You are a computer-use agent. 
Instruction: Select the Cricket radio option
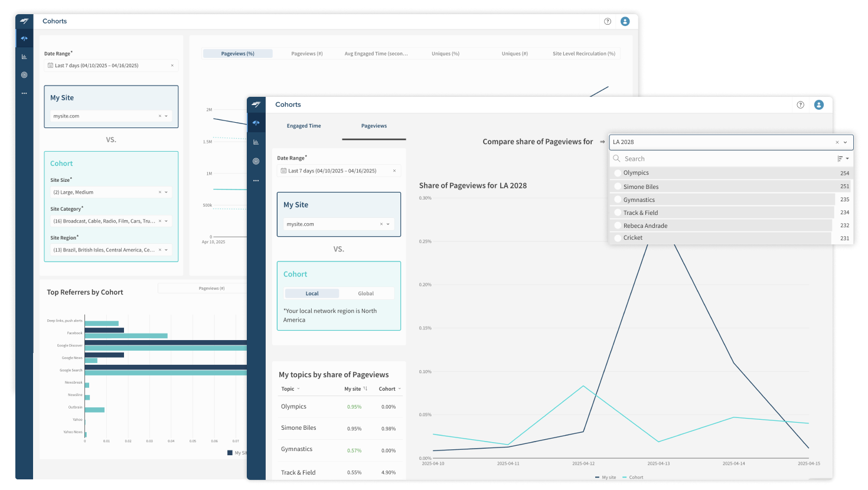point(618,238)
